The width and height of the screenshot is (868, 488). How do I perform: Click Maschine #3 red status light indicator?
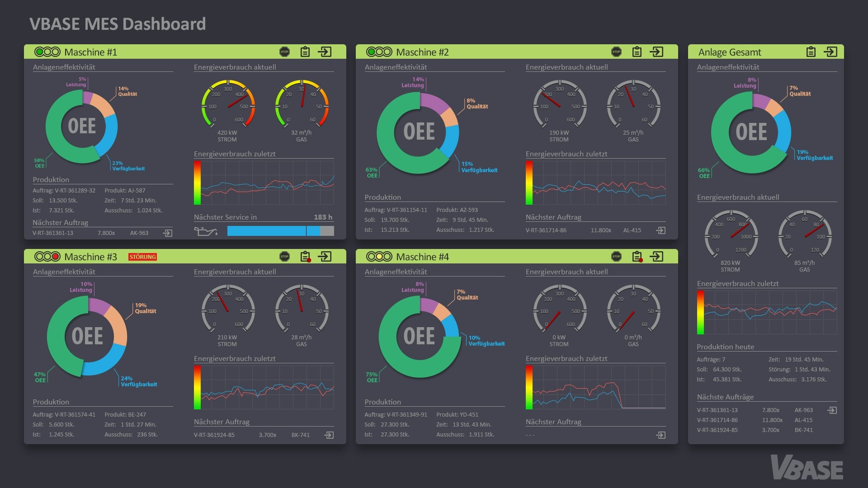(56, 257)
